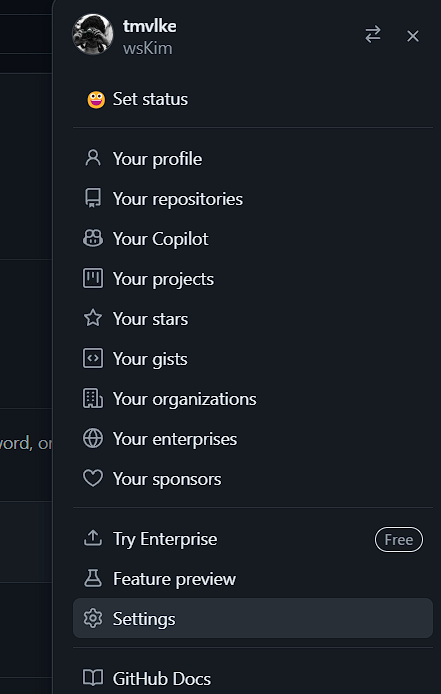Click the globe icon for enterprises
The width and height of the screenshot is (441, 694).
click(93, 438)
